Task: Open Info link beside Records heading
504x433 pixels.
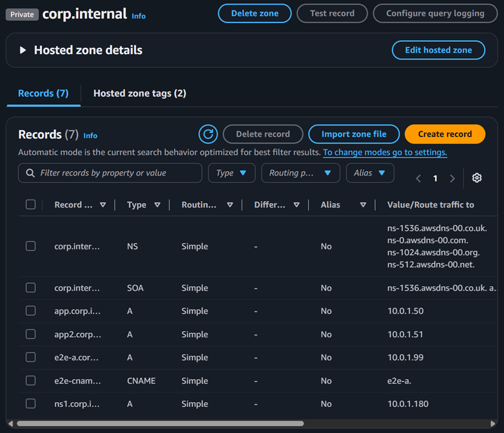Action: [x=90, y=136]
